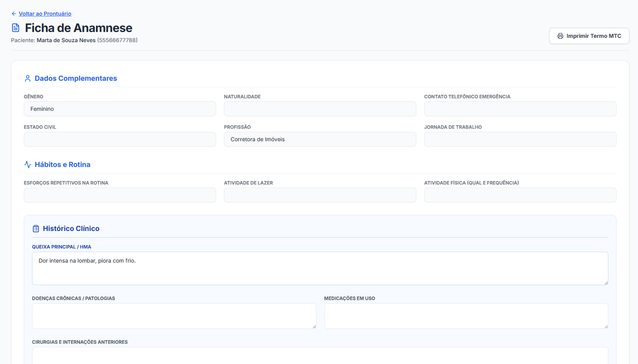Click the printer icon in Imprimir Termo MTC

point(560,36)
